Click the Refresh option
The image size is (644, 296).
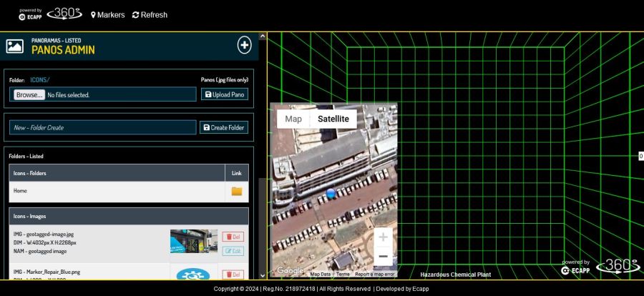pyautogui.click(x=150, y=15)
